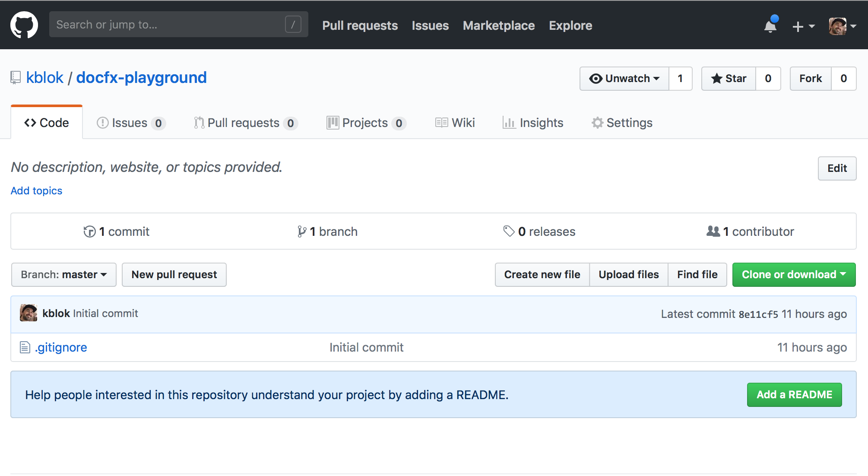Click the contributors people icon

[x=713, y=232]
